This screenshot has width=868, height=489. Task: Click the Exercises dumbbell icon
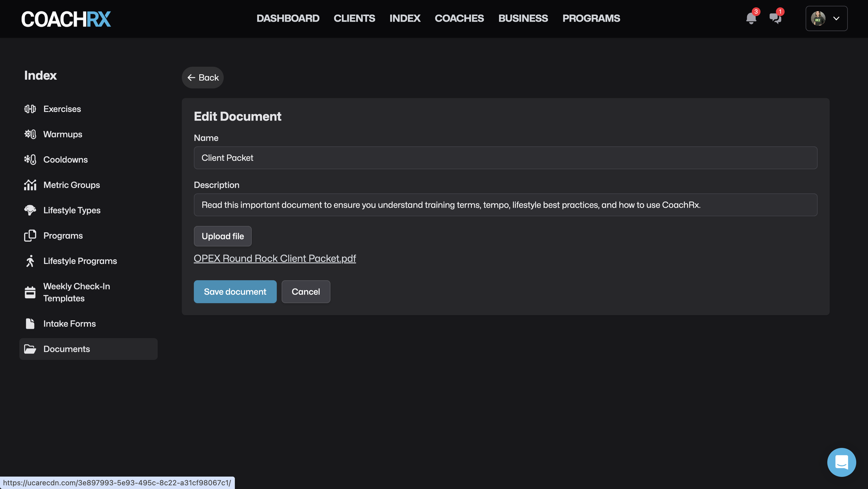pos(30,109)
